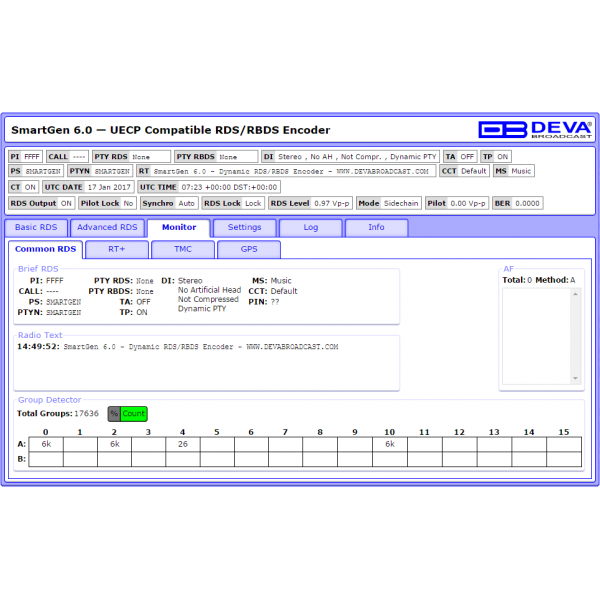Click the CCT Default field
This screenshot has width=600, height=600.
[x=464, y=171]
